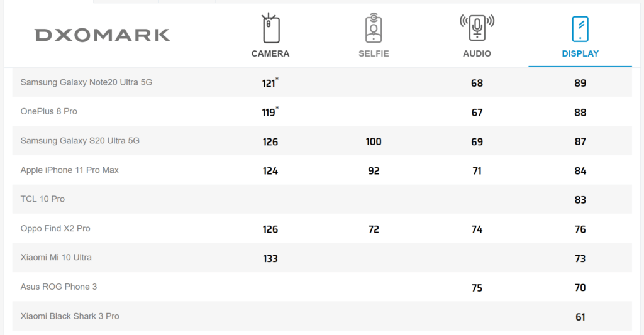644x335 pixels.
Task: Click Xiaomi Mi 10 Ultra camera score 133
Action: [270, 258]
